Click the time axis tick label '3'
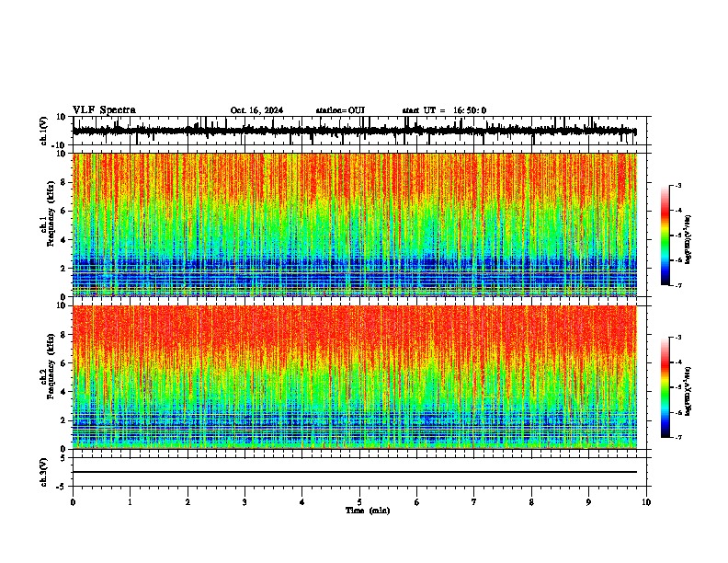 pyautogui.click(x=245, y=502)
